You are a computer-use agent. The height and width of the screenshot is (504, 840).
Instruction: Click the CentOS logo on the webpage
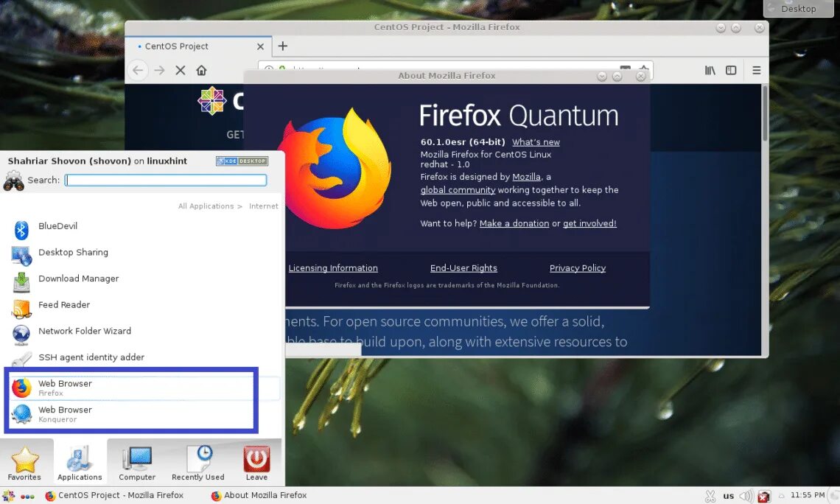(x=212, y=101)
